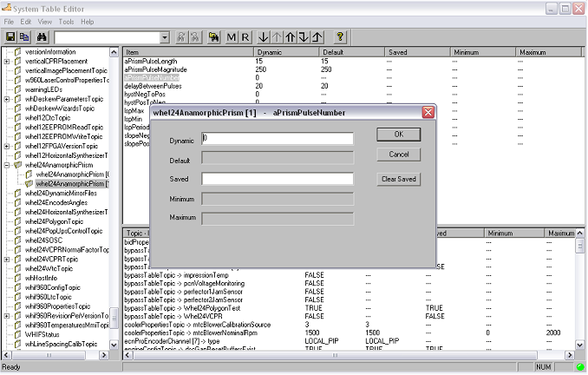Open the File menu

tap(9, 22)
